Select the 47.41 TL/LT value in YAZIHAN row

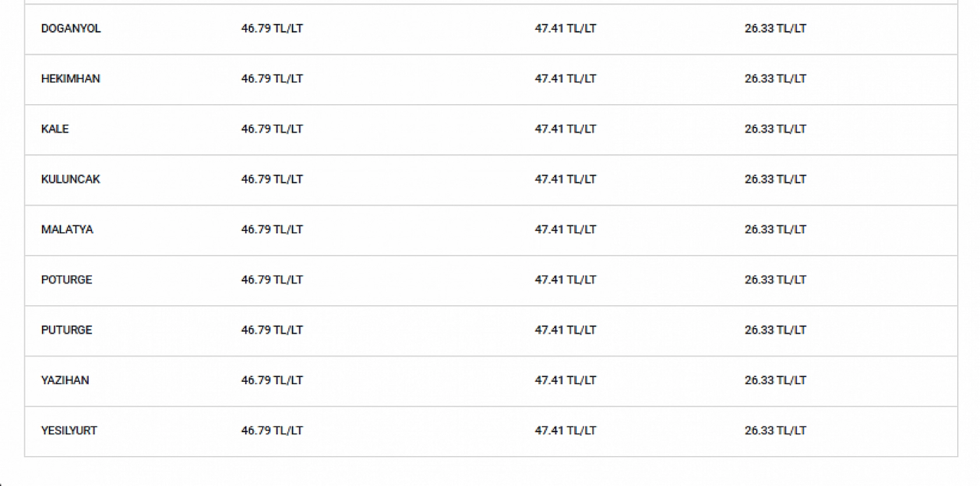(x=565, y=381)
